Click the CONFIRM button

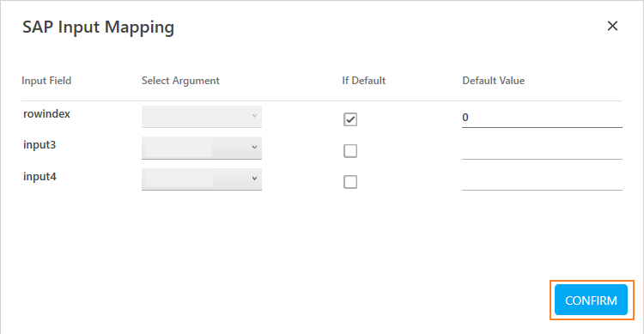pos(591,300)
